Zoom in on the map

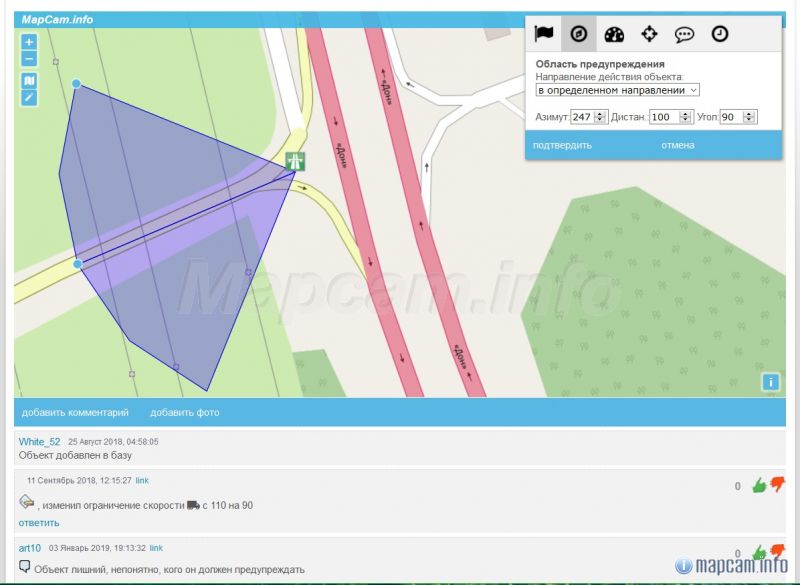pos(29,42)
